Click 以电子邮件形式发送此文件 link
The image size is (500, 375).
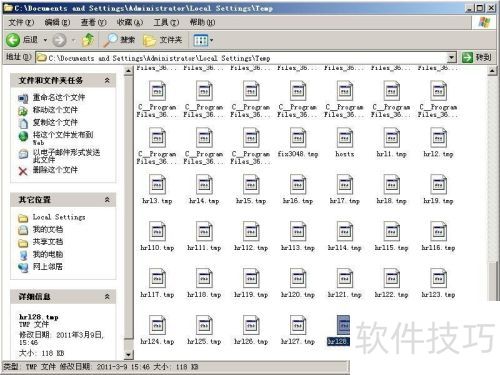tap(66, 156)
